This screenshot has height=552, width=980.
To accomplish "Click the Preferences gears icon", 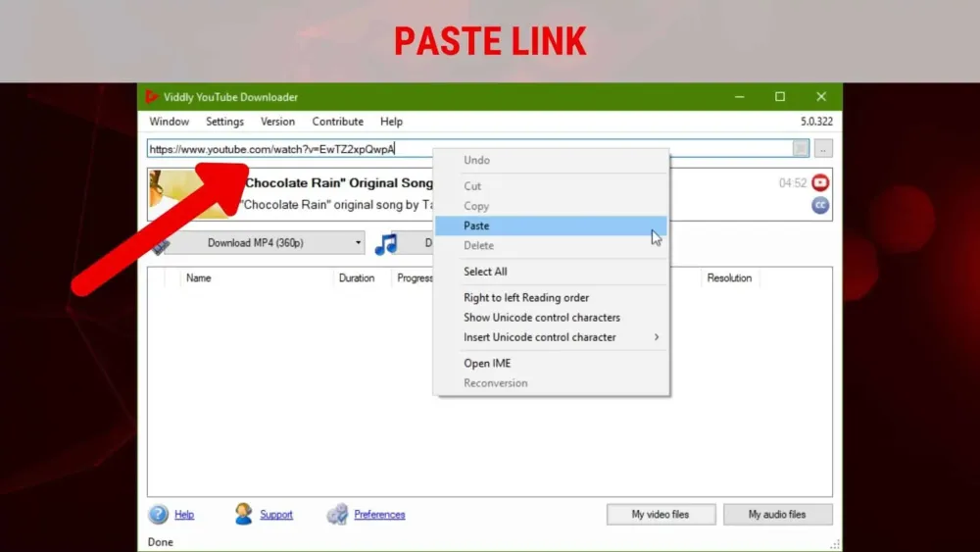I will pyautogui.click(x=337, y=514).
